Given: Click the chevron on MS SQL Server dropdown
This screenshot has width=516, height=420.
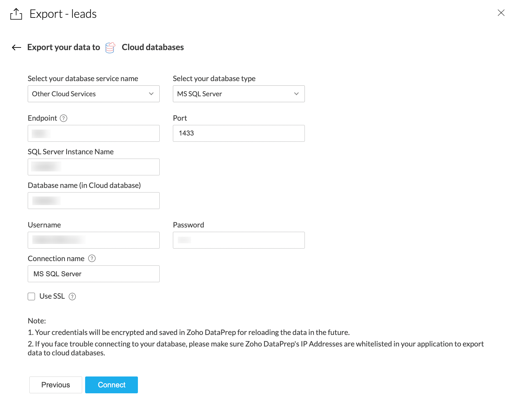Looking at the screenshot, I should tap(296, 94).
